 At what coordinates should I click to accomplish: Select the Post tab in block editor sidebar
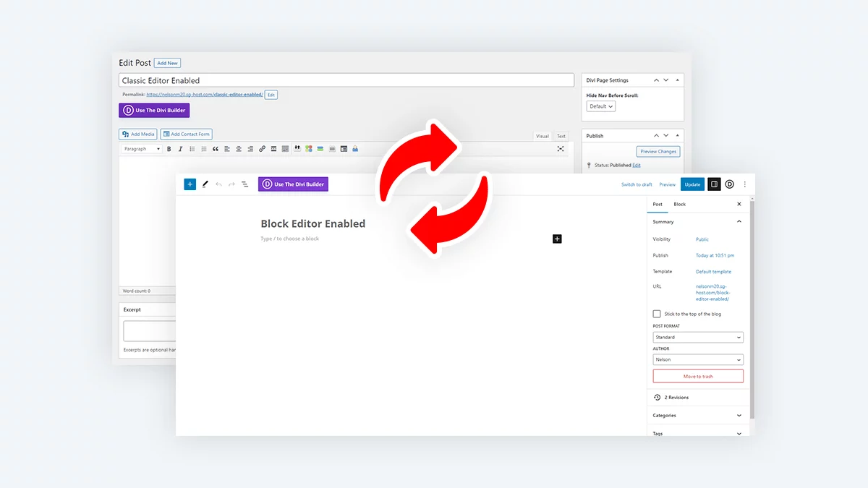658,205
